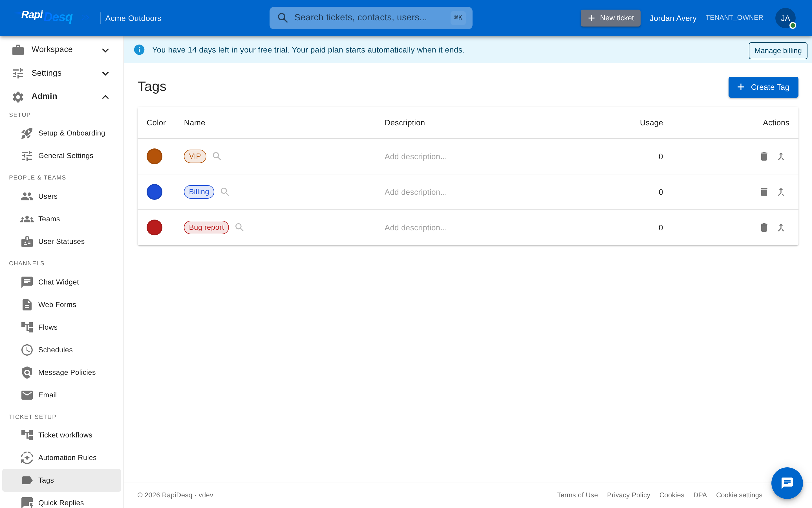The width and height of the screenshot is (812, 508).
Task: Open Automation Rules in sidebar
Action: [x=62, y=457]
